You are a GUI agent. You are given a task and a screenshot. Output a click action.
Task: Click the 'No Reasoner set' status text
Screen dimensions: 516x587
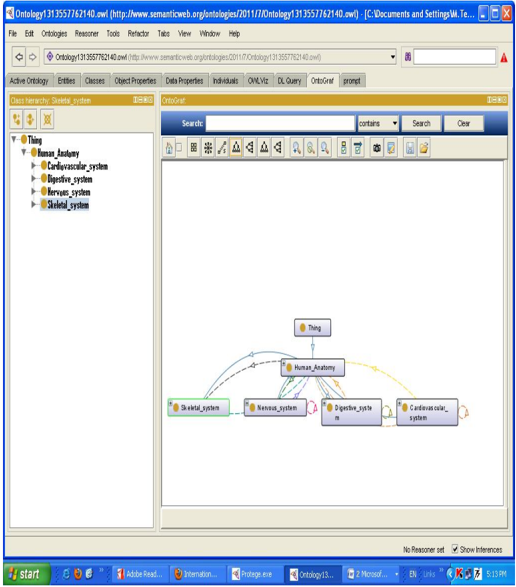pyautogui.click(x=424, y=549)
